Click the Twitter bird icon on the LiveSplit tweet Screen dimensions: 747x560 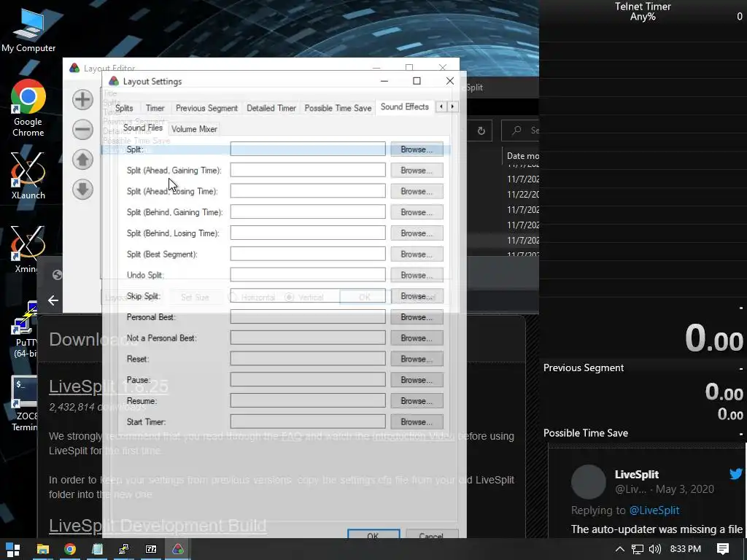pos(736,474)
